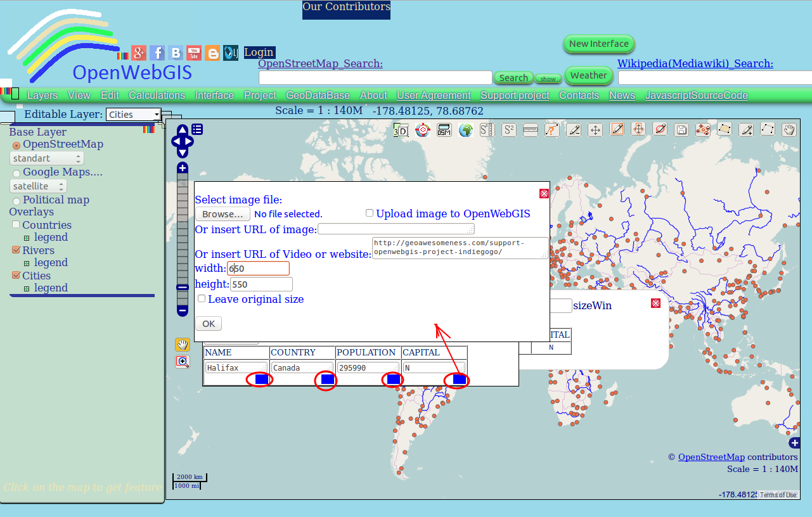This screenshot has width=812, height=517.
Task: Open the OpenStreetMap 'standart' style dropdown
Action: (47, 158)
